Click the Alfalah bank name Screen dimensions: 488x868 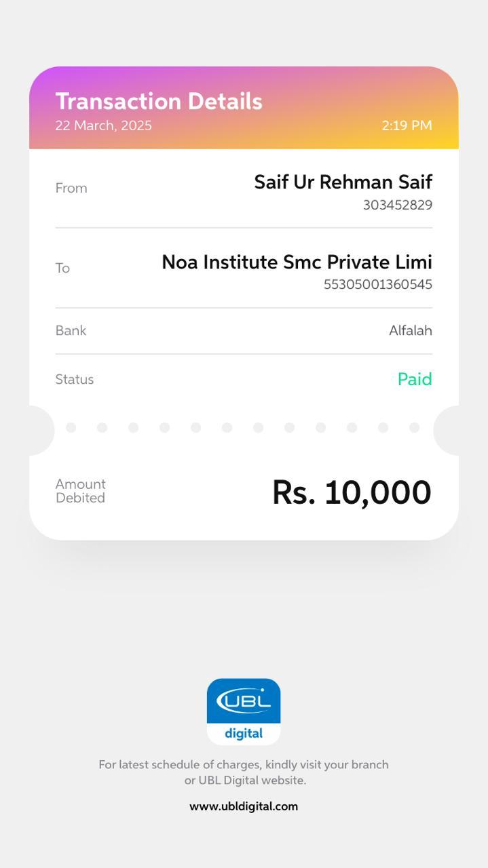pyautogui.click(x=410, y=330)
